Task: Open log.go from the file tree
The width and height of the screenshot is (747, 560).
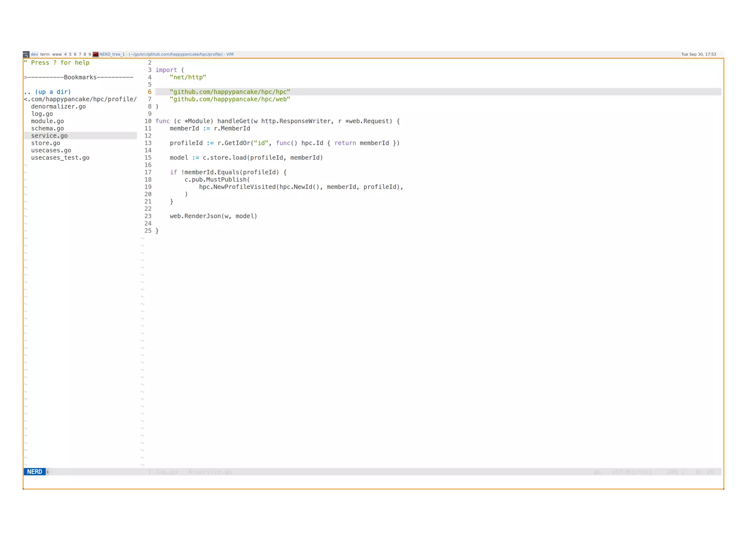Action: coord(42,114)
